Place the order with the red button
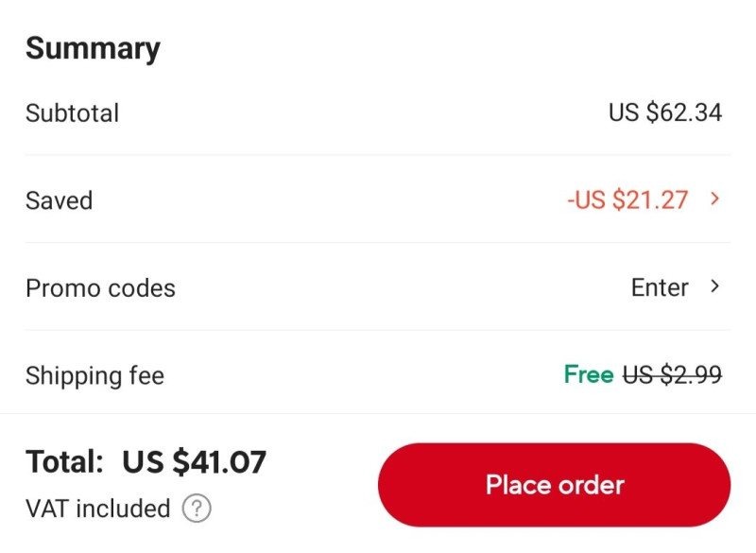756x553 pixels. (555, 485)
